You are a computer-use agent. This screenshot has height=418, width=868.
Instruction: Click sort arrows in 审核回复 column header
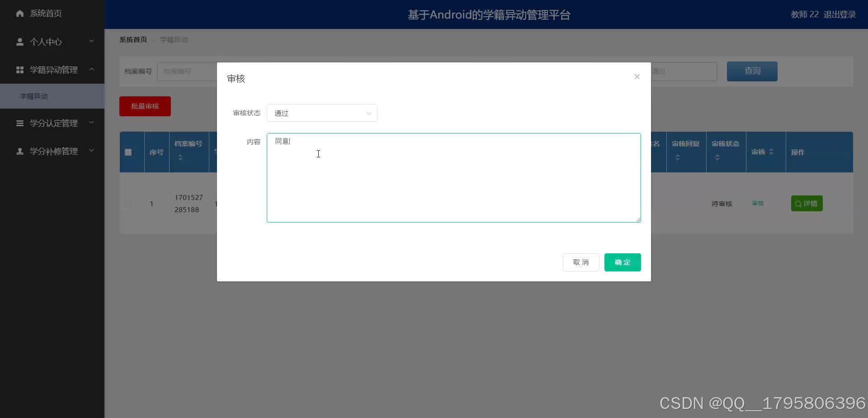click(678, 157)
